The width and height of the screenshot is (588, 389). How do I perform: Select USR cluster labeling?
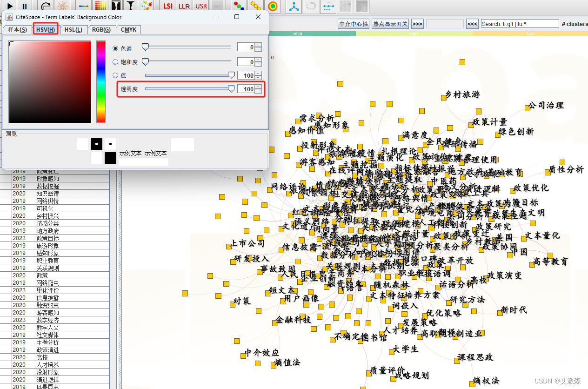[x=201, y=6]
